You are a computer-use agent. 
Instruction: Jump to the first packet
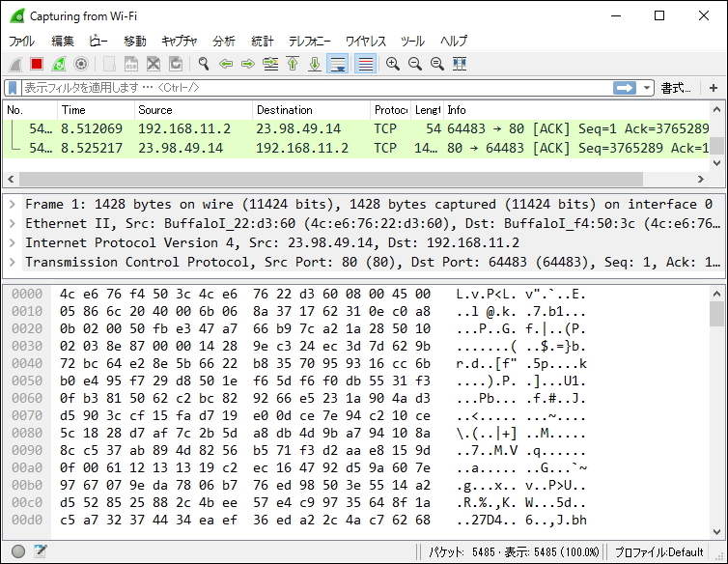293,64
